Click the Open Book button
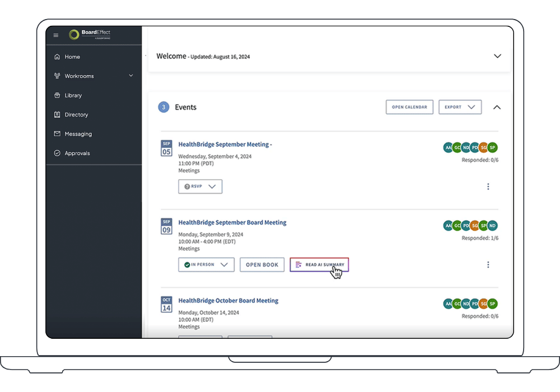This screenshot has height=392, width=560. (262, 265)
